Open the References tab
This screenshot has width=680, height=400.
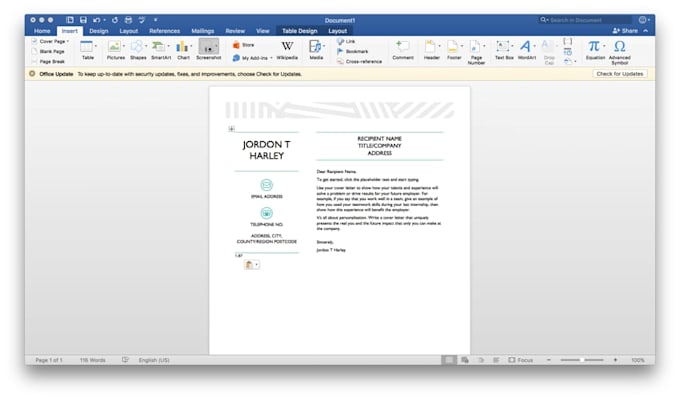[164, 31]
